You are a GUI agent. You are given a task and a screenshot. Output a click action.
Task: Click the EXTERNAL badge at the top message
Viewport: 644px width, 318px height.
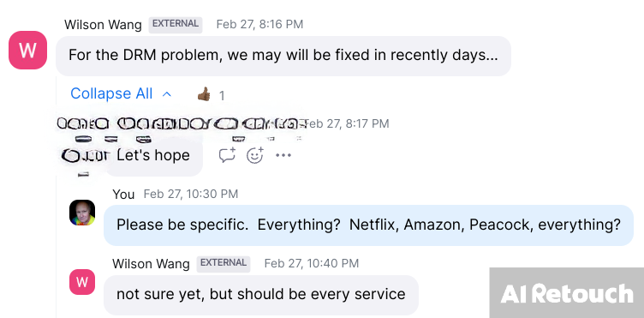(176, 24)
